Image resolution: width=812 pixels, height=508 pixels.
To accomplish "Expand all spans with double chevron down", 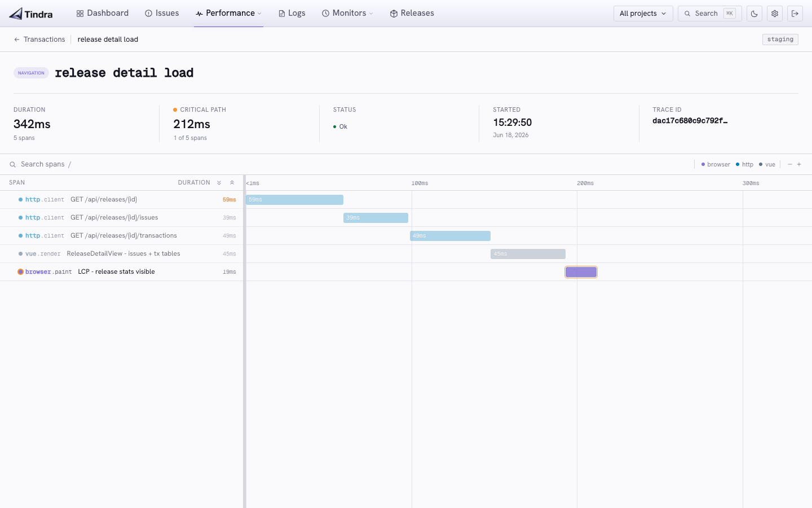I will [x=219, y=183].
